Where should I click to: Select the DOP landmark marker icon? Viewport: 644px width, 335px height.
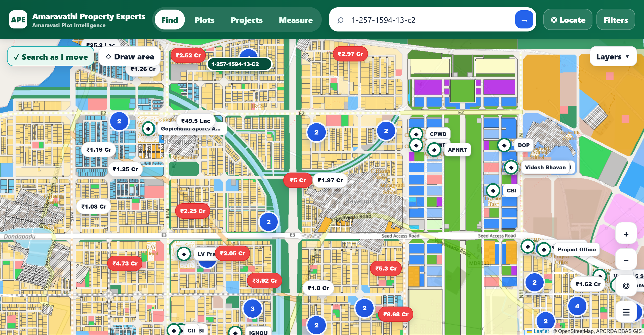pos(504,145)
